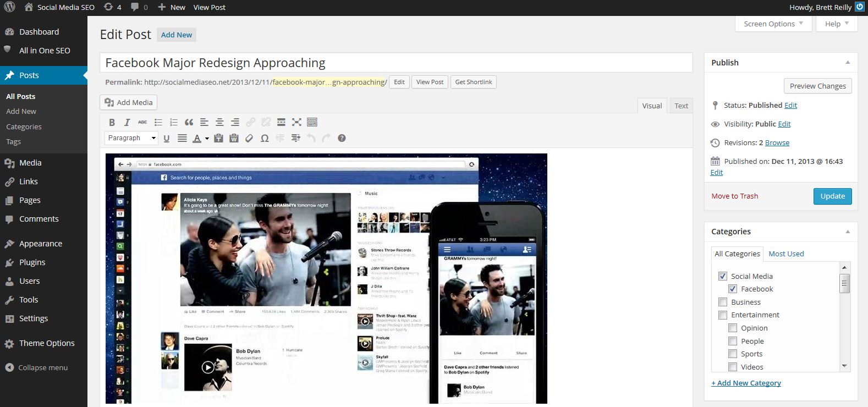Image resolution: width=868 pixels, height=407 pixels.
Task: Underline the selected text
Action: point(167,138)
